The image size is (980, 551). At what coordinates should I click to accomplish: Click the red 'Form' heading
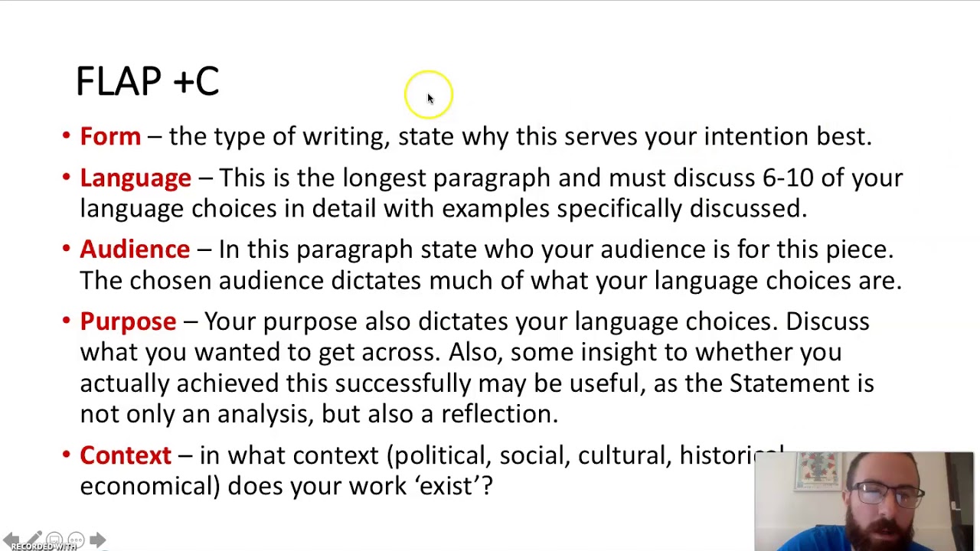(110, 136)
